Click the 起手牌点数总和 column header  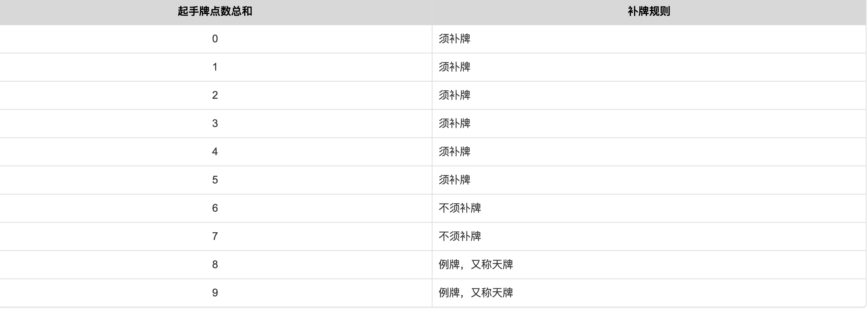tap(215, 11)
